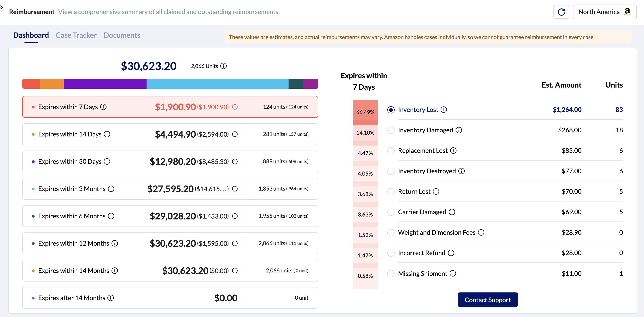Click info icon next to Inventory Lost
This screenshot has width=644, height=317.
point(444,110)
